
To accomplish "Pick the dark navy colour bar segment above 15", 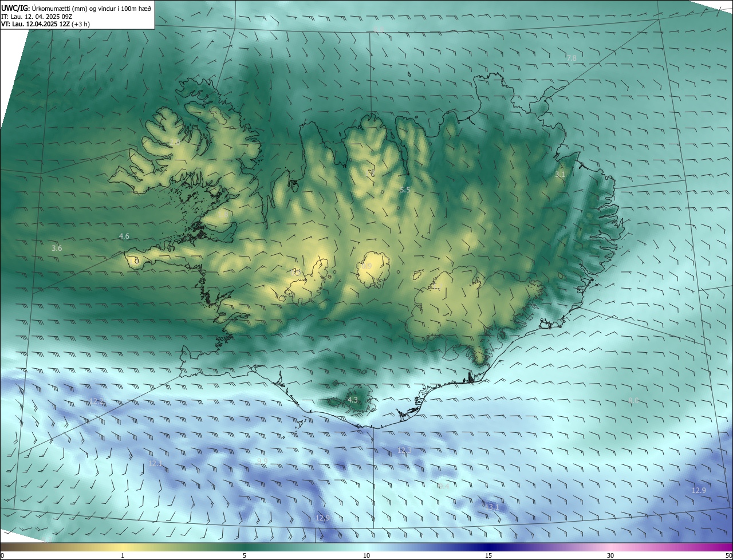I will coord(488,547).
